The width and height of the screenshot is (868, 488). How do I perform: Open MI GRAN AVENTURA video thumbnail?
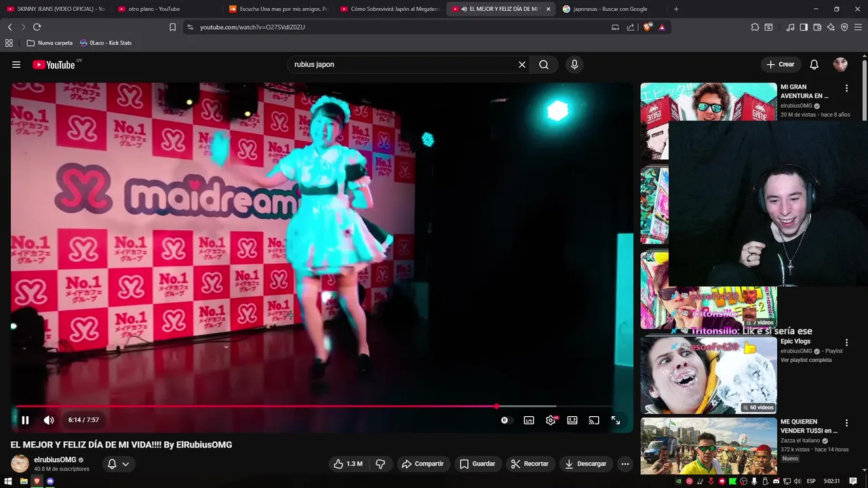coord(709,102)
